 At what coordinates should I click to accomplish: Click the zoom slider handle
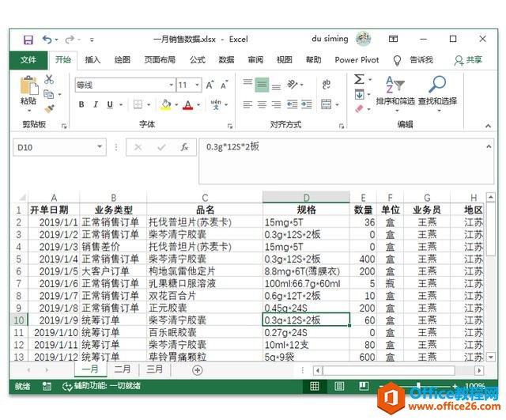418,385
